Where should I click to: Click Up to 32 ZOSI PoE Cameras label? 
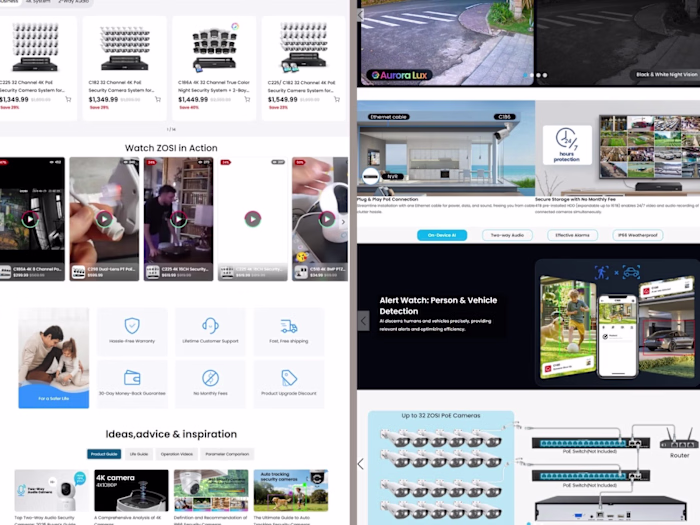(441, 416)
